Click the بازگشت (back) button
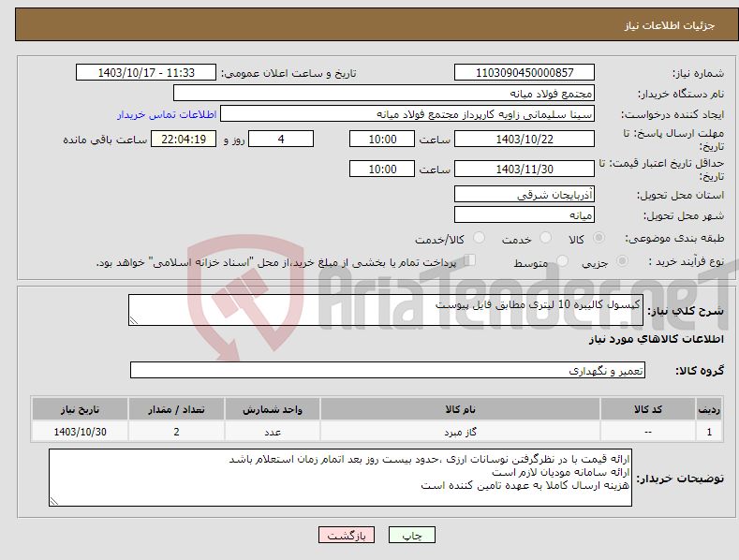The image size is (739, 560). 347,535
